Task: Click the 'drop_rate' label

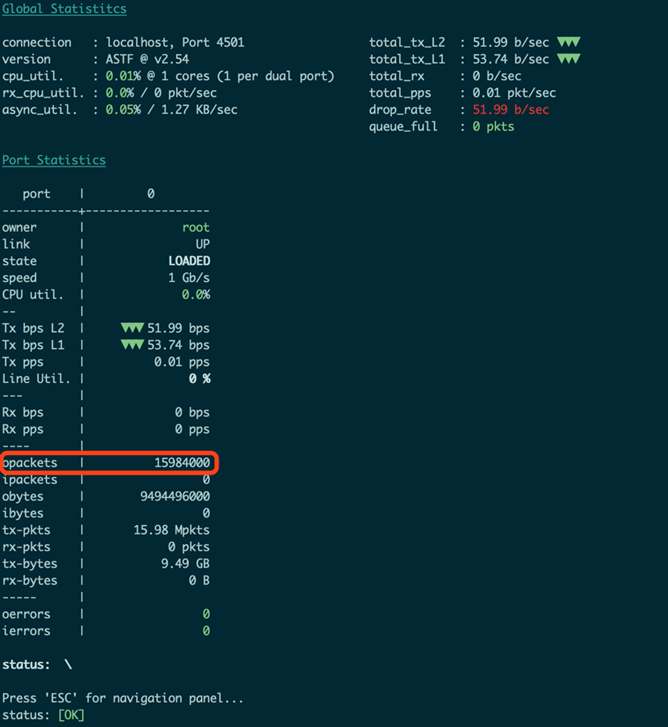Action: [400, 110]
